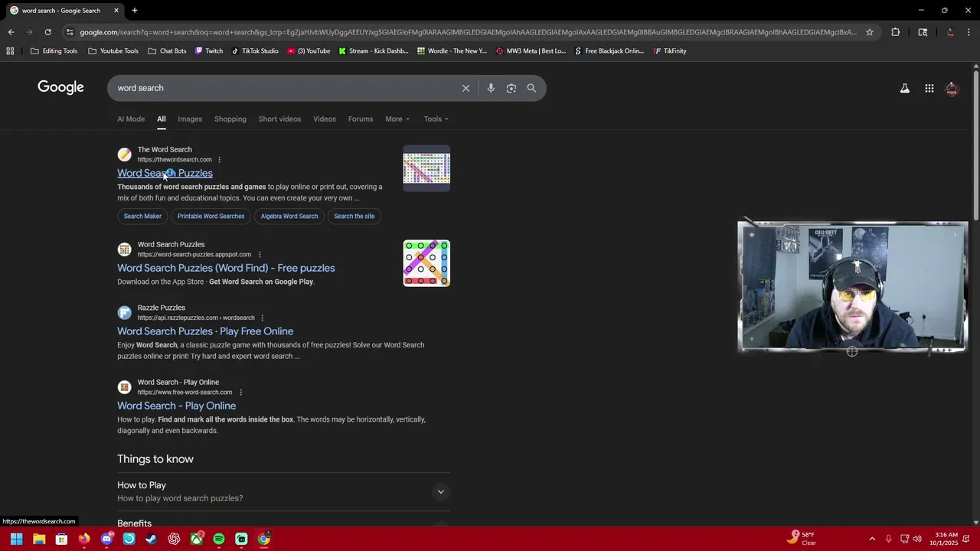Search by image with Google Lens icon
The image size is (980, 551).
tap(511, 88)
